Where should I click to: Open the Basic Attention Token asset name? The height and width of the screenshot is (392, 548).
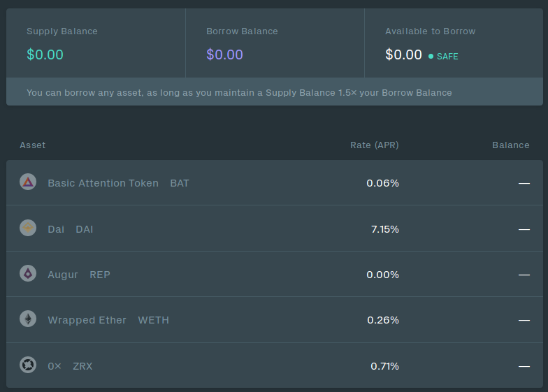(x=103, y=183)
